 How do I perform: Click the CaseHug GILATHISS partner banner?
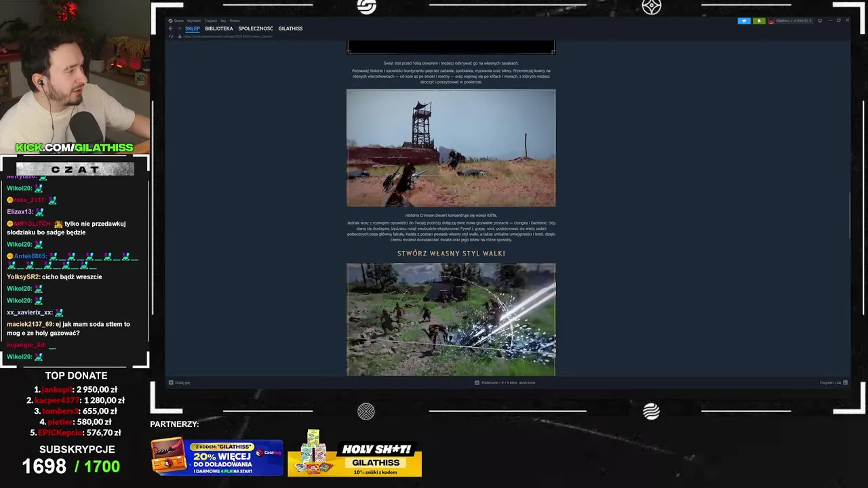click(x=217, y=456)
